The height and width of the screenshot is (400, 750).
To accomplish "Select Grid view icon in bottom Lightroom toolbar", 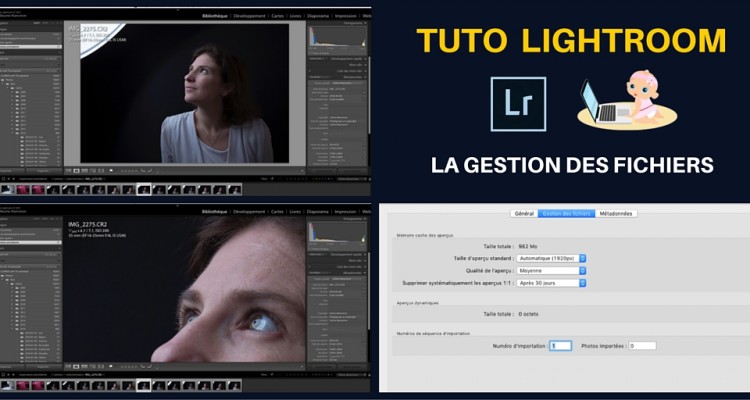I will click(x=68, y=367).
